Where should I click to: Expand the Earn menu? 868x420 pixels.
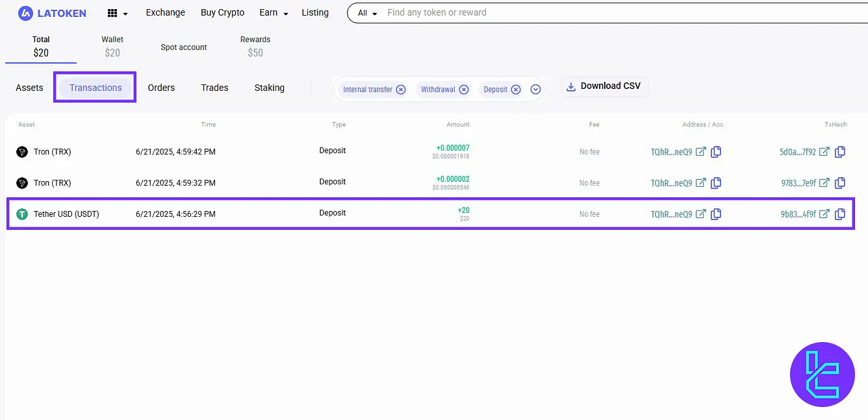274,13
